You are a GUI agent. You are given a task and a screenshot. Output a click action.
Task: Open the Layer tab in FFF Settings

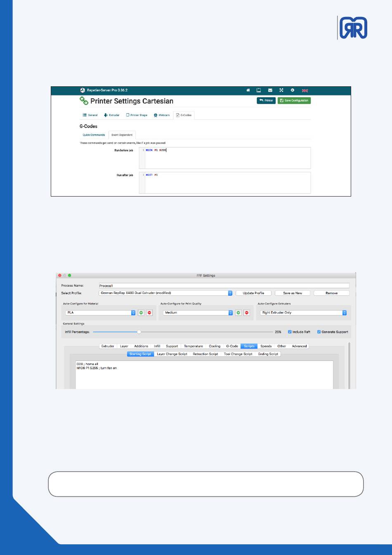124,346
